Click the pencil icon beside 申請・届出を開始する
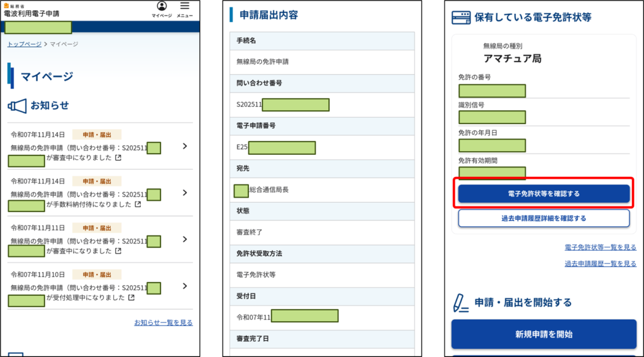Screen dimensions: 644x357 (461, 303)
